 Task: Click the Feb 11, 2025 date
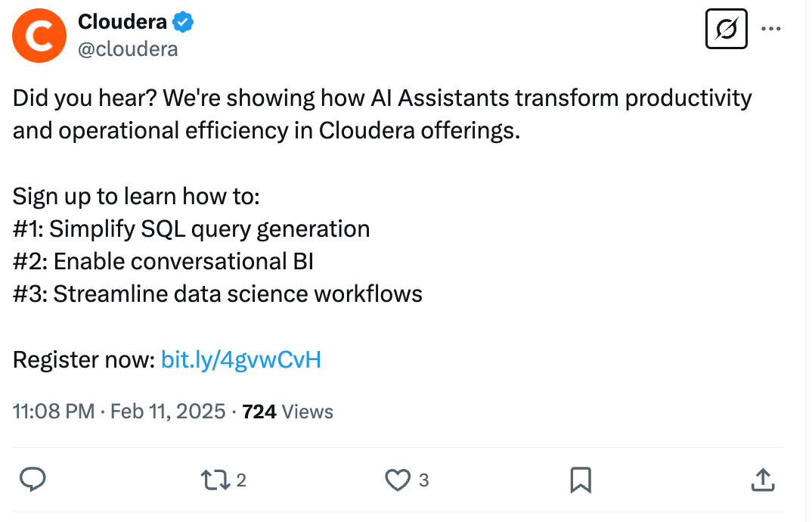point(168,412)
